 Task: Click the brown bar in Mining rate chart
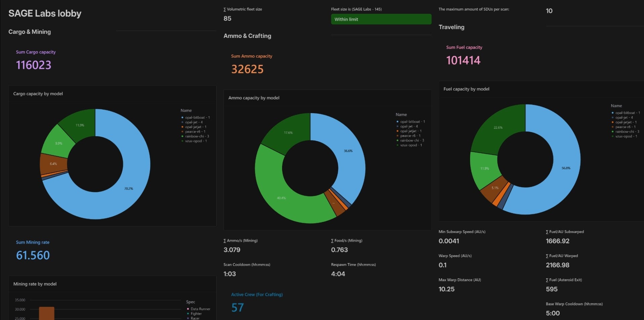pyautogui.click(x=47, y=313)
